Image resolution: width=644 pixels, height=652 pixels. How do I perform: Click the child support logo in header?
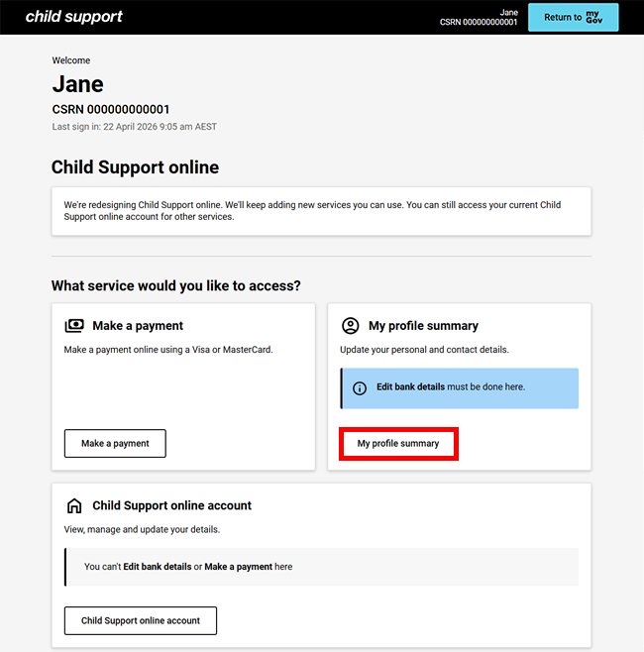(74, 17)
